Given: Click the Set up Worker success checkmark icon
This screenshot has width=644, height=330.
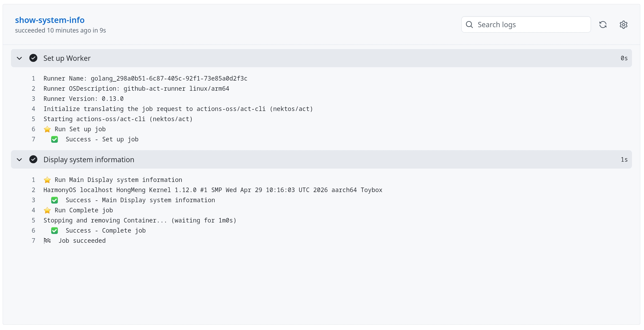Looking at the screenshot, I should (33, 58).
